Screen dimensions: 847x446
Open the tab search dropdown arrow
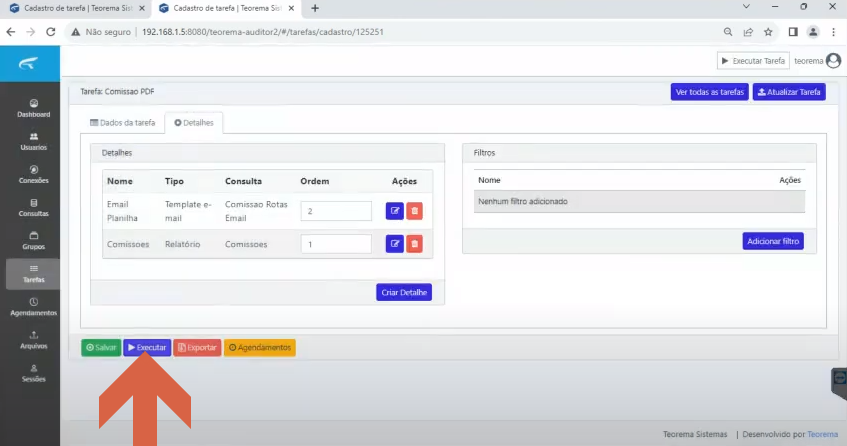746,6
